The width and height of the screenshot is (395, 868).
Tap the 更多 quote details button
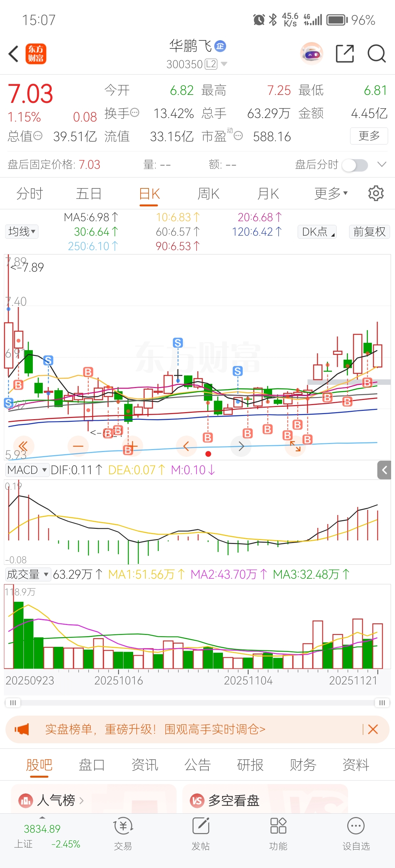(369, 136)
